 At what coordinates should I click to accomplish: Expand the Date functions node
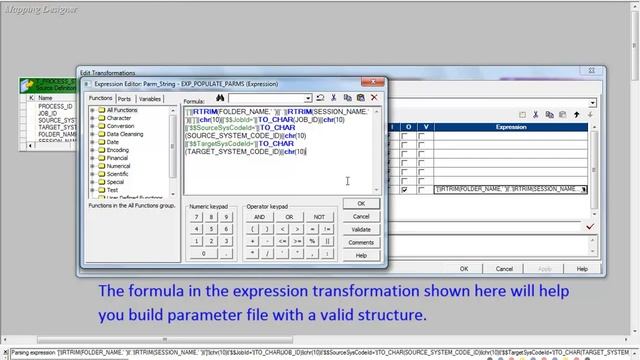(92, 142)
